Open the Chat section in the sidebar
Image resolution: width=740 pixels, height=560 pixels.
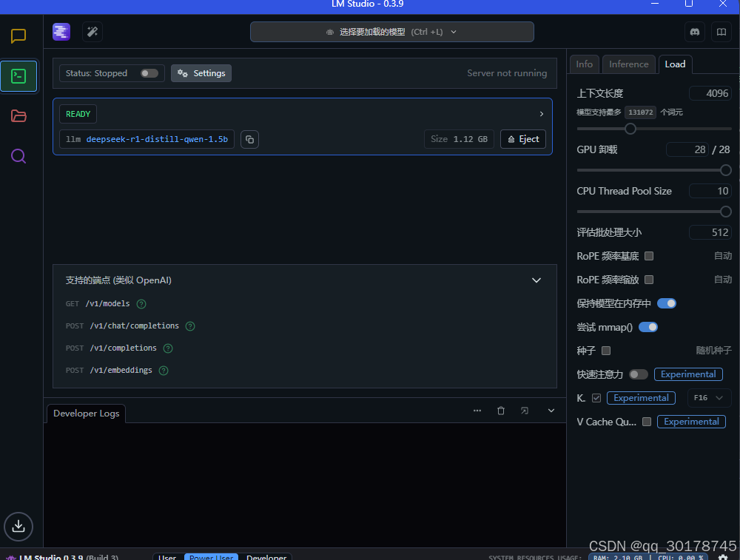18,36
